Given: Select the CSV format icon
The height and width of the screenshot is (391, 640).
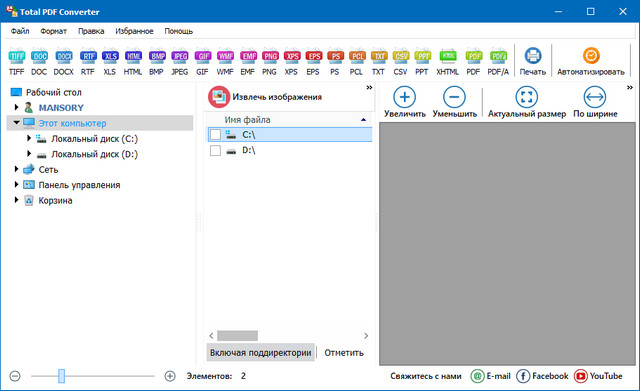Looking at the screenshot, I should [x=401, y=56].
